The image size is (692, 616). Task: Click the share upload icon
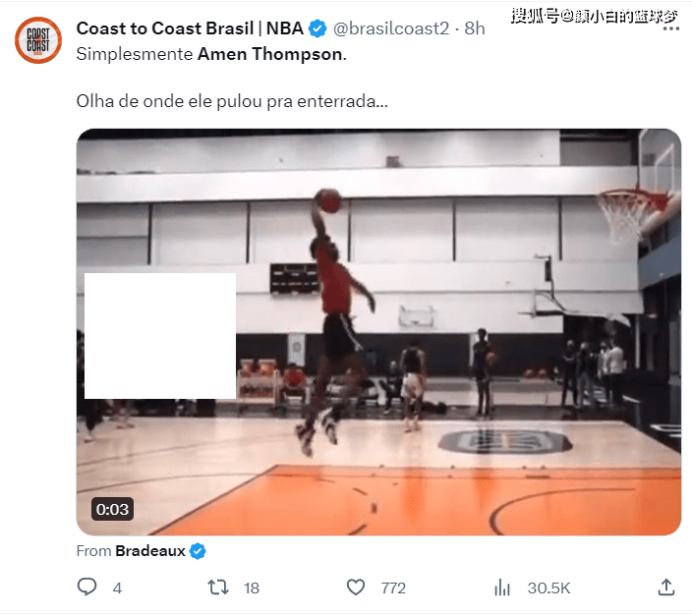click(x=666, y=588)
